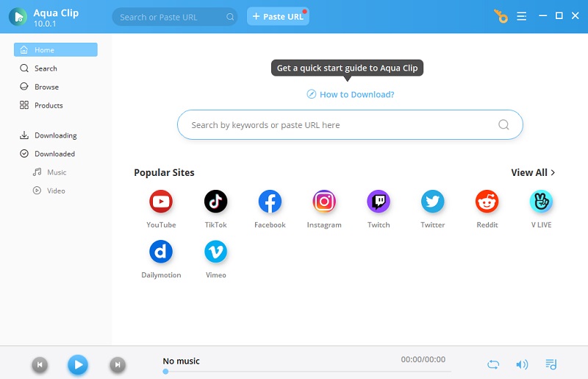
Task: Skip to the next track
Action: click(x=118, y=365)
